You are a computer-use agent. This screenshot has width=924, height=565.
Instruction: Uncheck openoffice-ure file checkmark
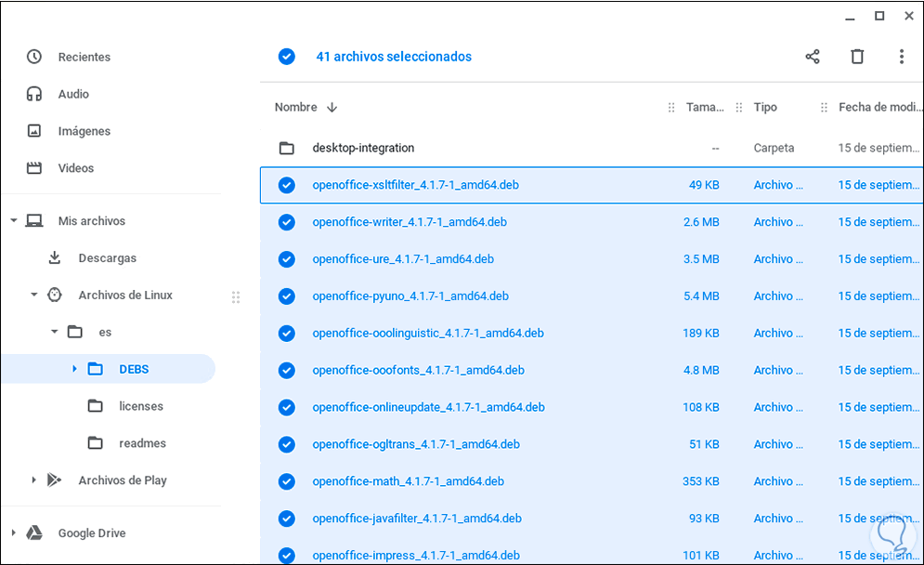coord(286,259)
